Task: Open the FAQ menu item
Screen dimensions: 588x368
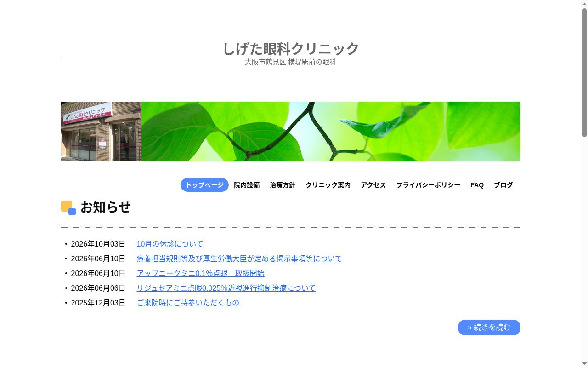Action: tap(477, 185)
